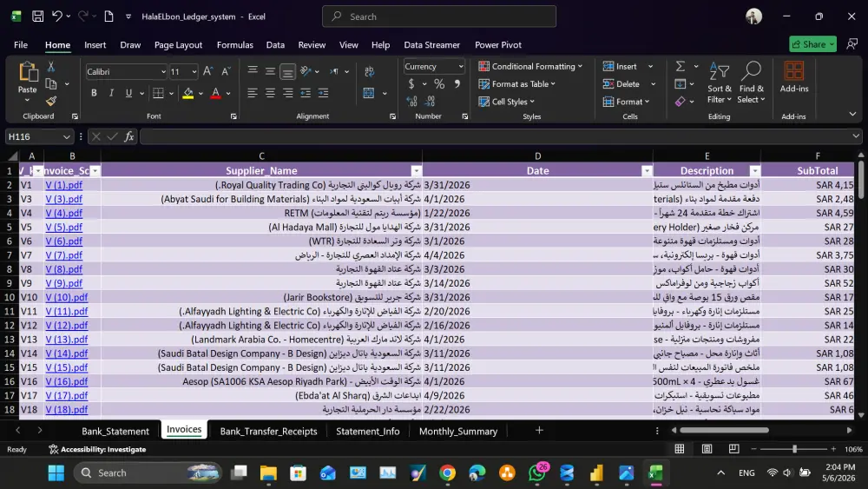Image resolution: width=868 pixels, height=489 pixels.
Task: Add a new sheet with the plus icon
Action: coord(539,430)
